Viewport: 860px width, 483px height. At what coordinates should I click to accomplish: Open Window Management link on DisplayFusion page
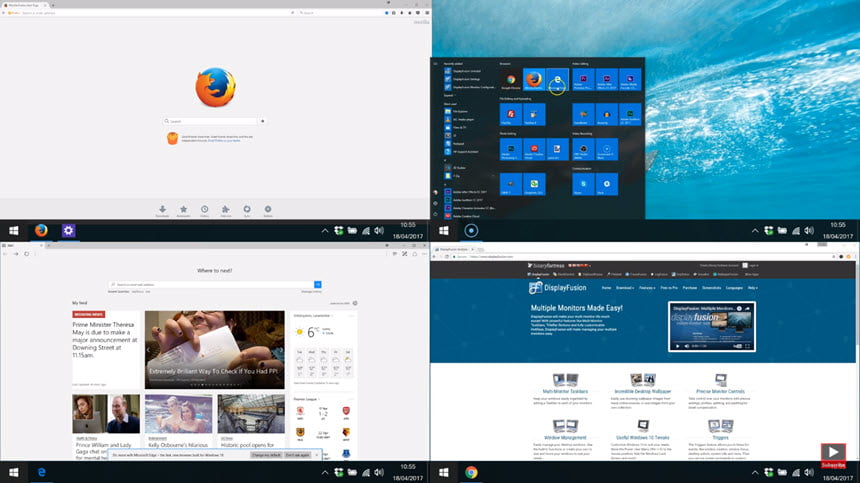pyautogui.click(x=565, y=437)
